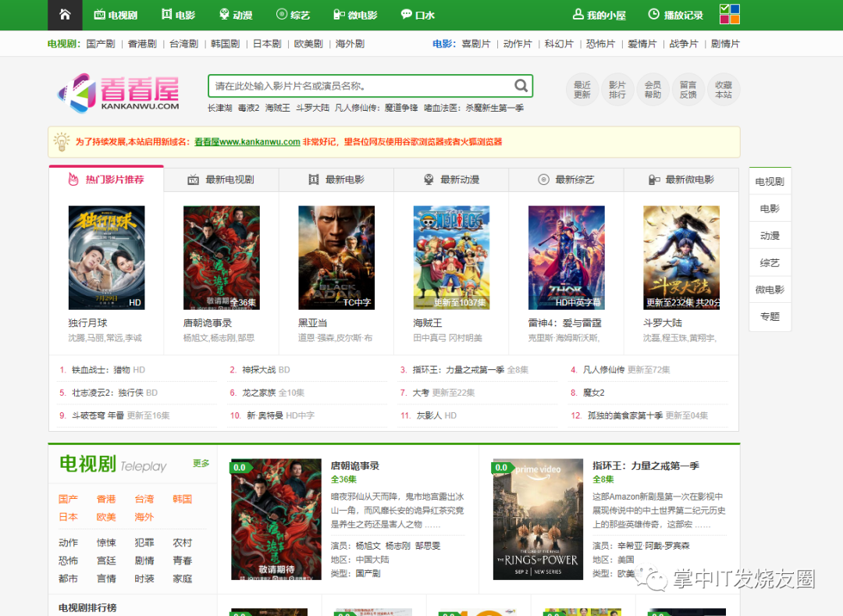The image size is (843, 616).
Task: Click hot search keyword 长津湖
Action: [220, 108]
